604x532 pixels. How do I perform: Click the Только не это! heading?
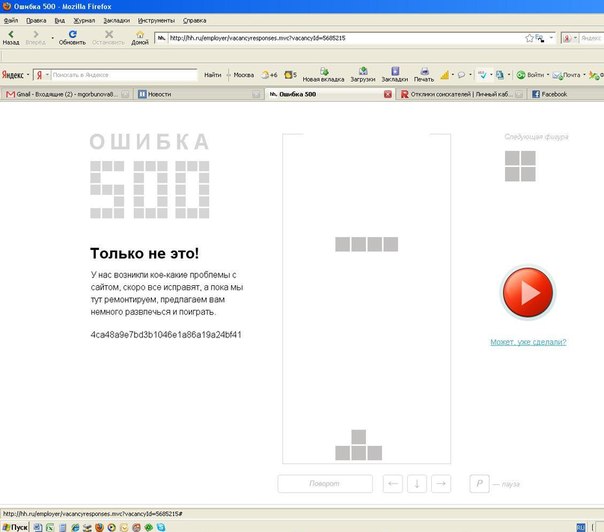(144, 253)
